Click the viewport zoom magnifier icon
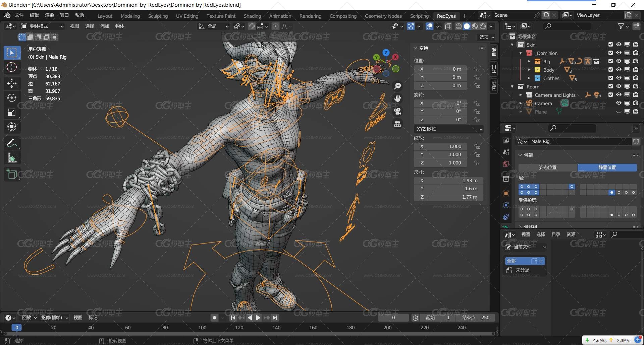Viewport: 644px width, 345px height. pos(397,86)
